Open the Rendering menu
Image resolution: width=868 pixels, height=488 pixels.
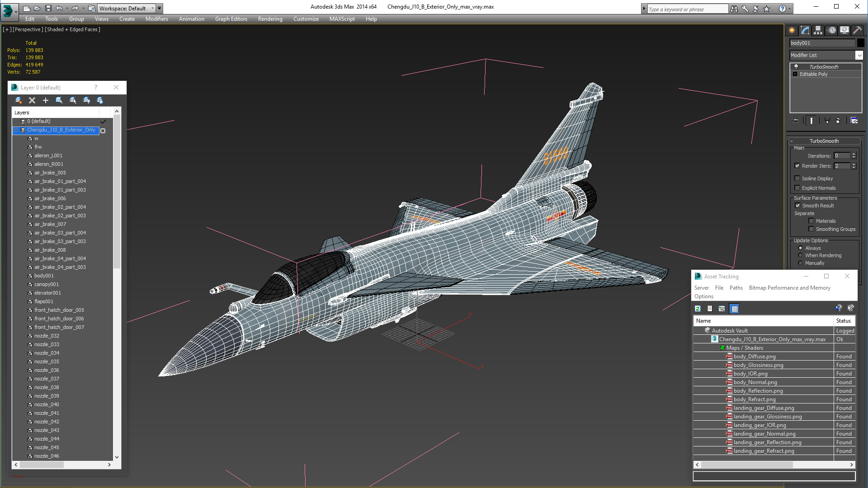pos(270,19)
